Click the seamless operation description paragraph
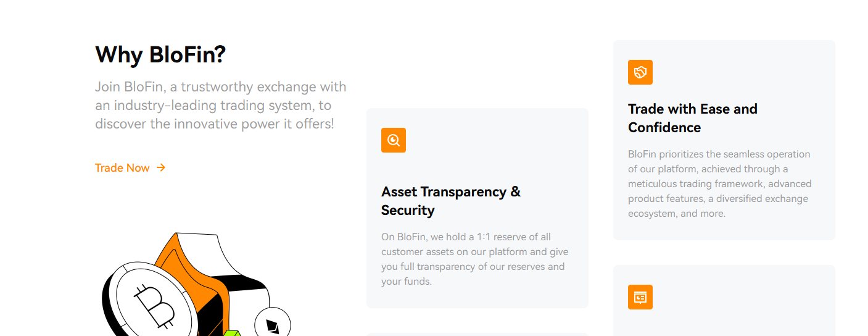Viewport: 868px width, 336px height. tap(720, 183)
